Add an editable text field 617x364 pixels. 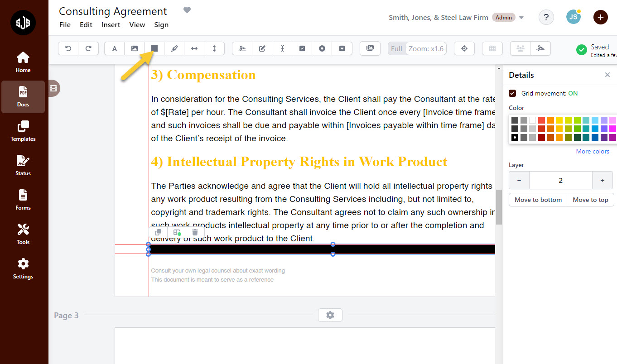tap(262, 48)
